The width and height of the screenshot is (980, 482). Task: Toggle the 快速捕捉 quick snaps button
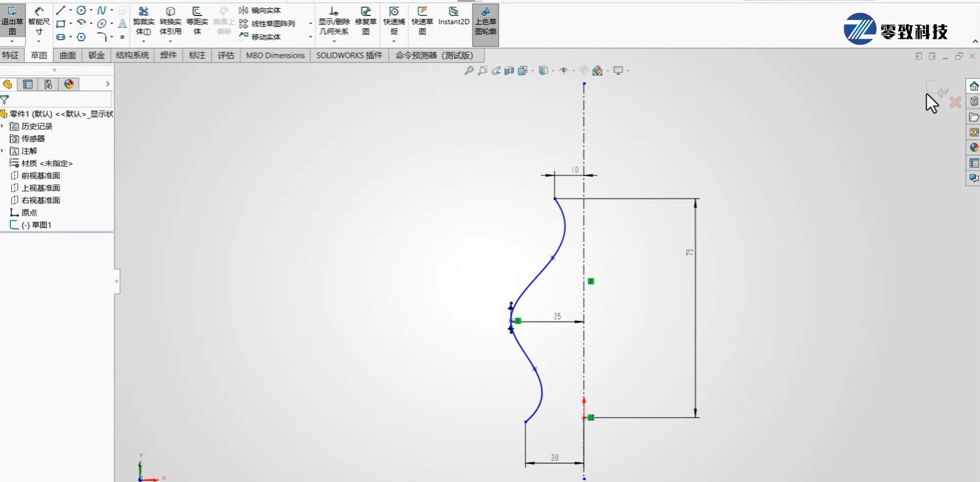coord(394,20)
